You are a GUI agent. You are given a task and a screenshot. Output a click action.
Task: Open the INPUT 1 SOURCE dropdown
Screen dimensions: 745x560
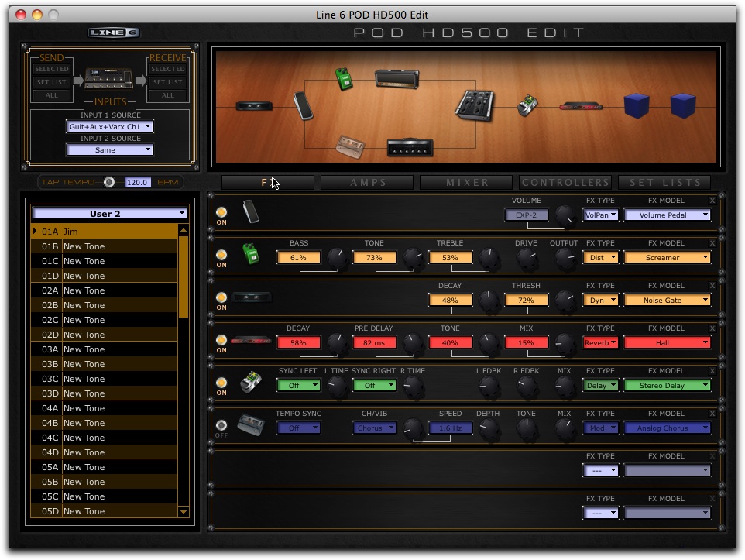[108, 126]
